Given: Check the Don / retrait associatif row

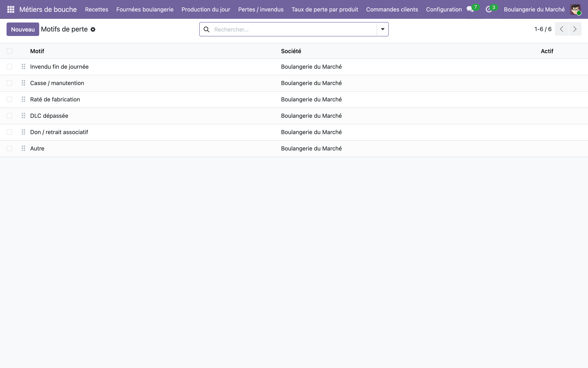Looking at the screenshot, I should coord(9,132).
